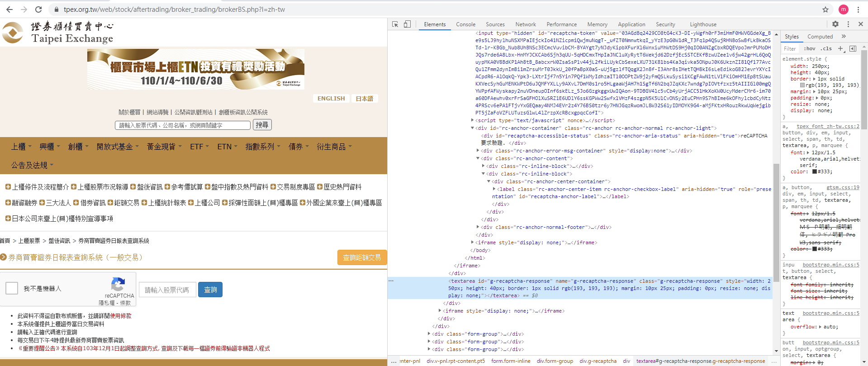Collapse the rc-anchor-container div node
Image resolution: width=868 pixels, height=366 pixels.
point(472,128)
